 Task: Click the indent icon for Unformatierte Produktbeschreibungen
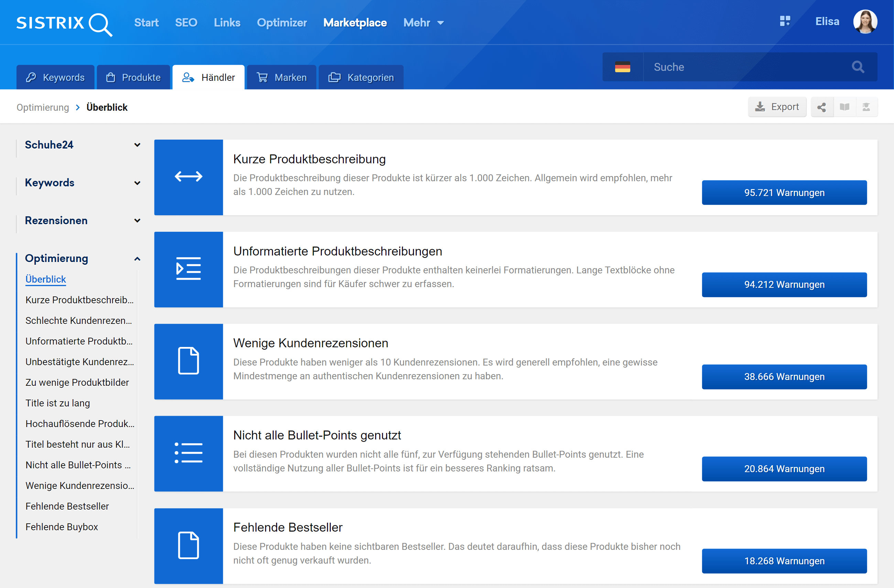click(188, 269)
